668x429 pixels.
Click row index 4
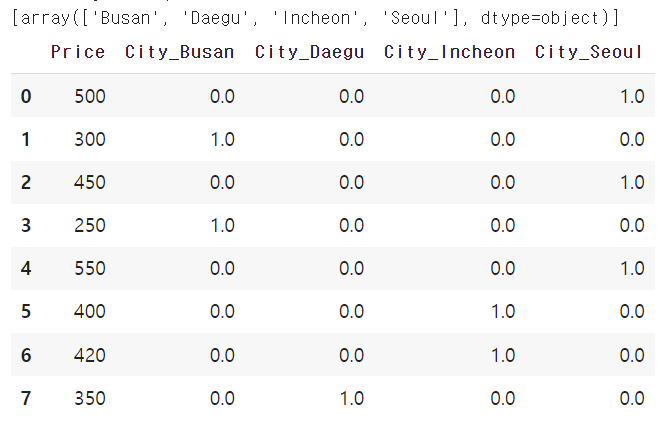[x=26, y=268]
